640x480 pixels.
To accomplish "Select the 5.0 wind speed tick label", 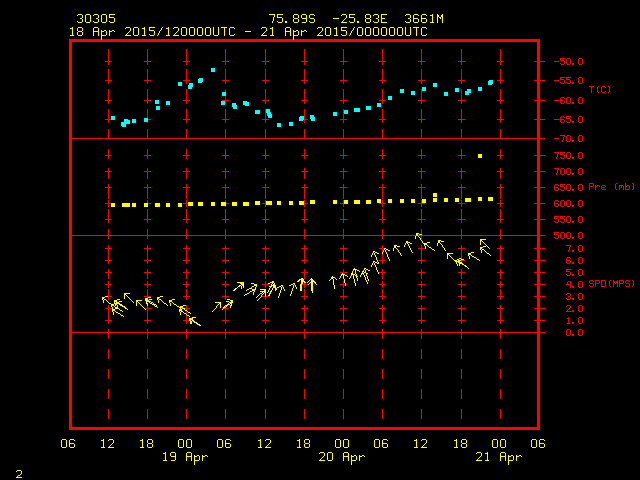I will point(574,273).
